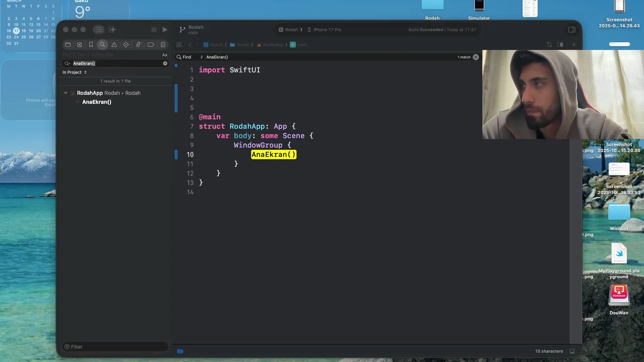Image resolution: width=644 pixels, height=362 pixels.
Task: Select the Rodah scheme in toolbar
Action: (289, 30)
